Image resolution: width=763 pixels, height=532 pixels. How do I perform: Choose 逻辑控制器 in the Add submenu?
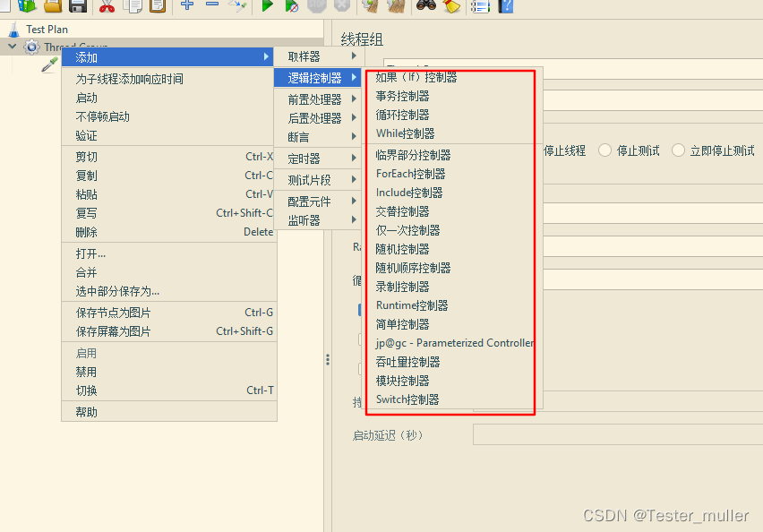tap(317, 78)
